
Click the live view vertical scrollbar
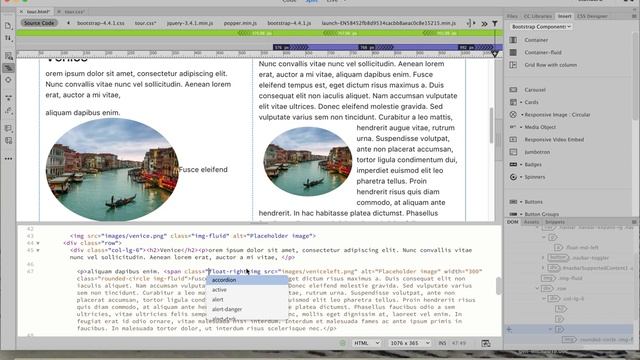click(x=491, y=125)
